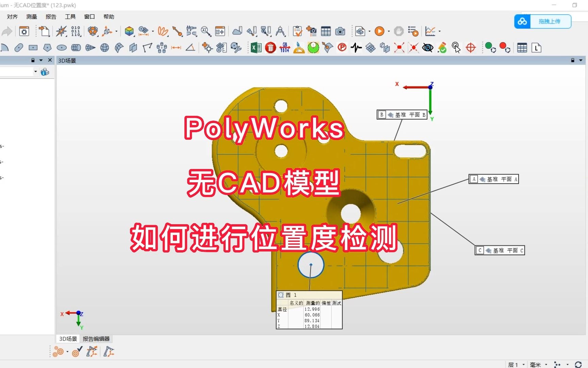Image resolution: width=588 pixels, height=368 pixels.
Task: Open the 窗口 menu
Action: 89,17
